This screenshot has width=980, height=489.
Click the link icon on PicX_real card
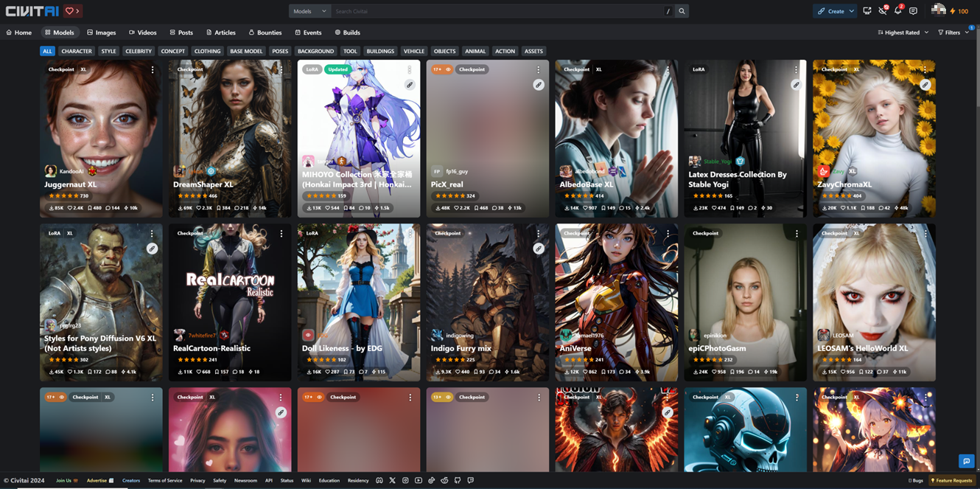click(x=539, y=85)
